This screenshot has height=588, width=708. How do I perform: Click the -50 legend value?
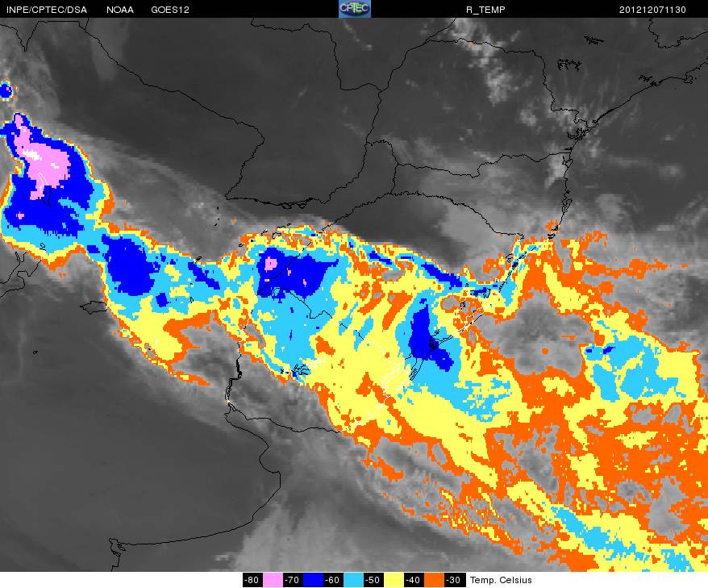click(x=373, y=580)
